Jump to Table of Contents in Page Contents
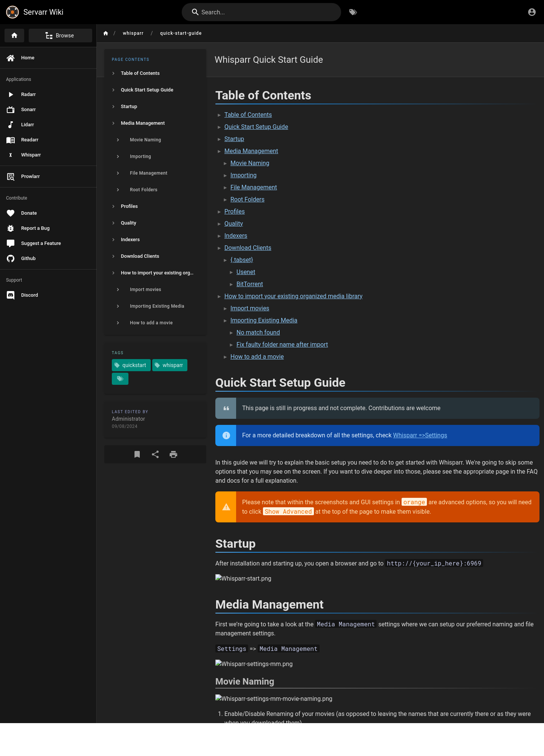544x756 pixels. (x=155, y=73)
